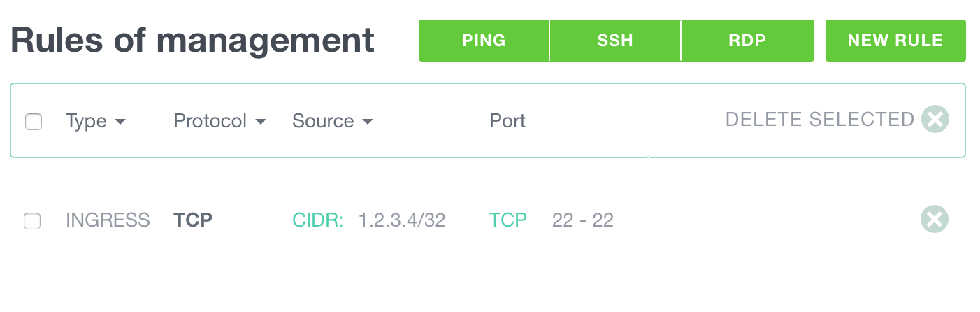The width and height of the screenshot is (980, 312).
Task: Click DELETE SELECTED text
Action: coord(820,120)
